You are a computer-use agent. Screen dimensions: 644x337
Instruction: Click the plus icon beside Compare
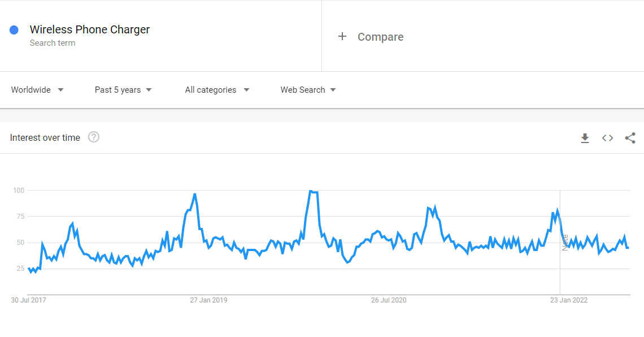click(342, 37)
